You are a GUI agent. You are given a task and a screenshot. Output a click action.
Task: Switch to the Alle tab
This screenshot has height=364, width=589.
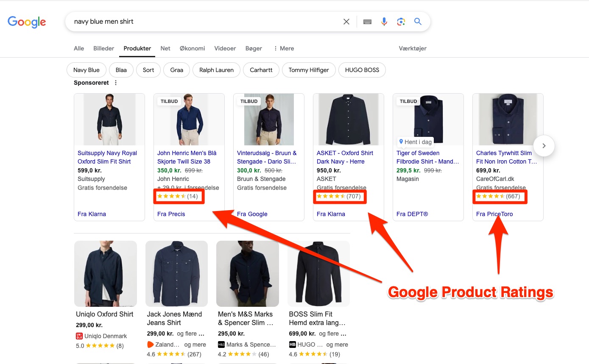(79, 48)
